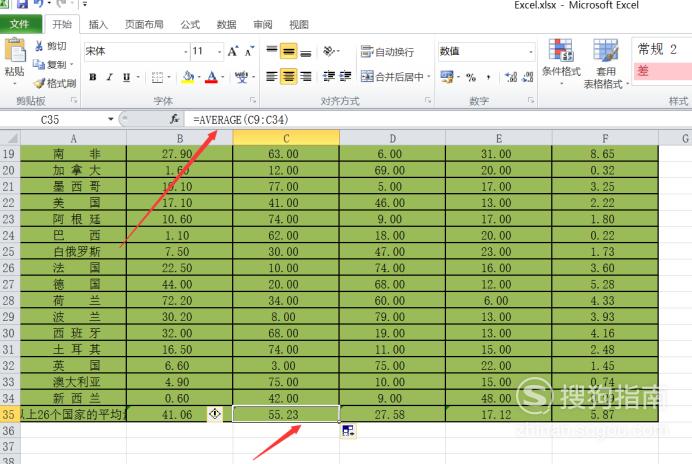Increase the indent

(345, 76)
